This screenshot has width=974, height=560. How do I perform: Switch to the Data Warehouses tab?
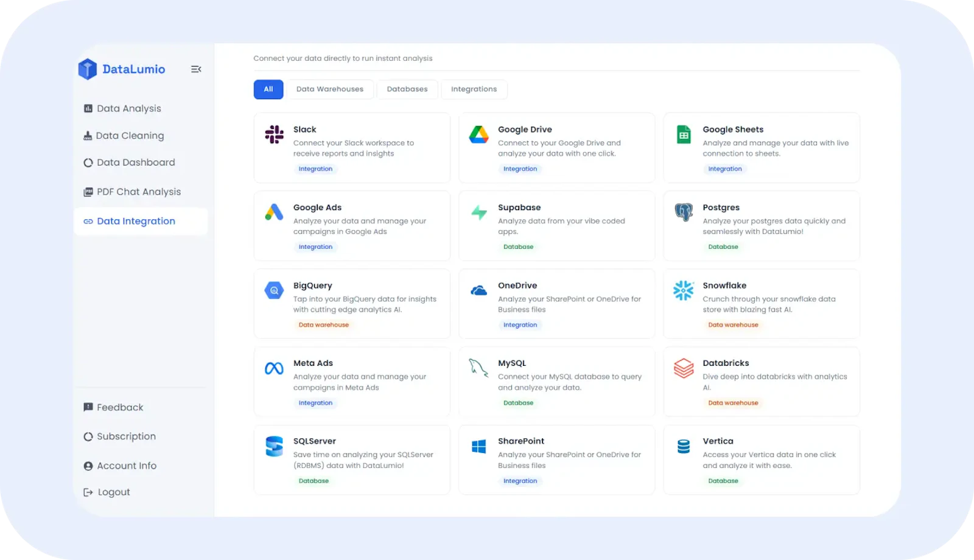[330, 89]
